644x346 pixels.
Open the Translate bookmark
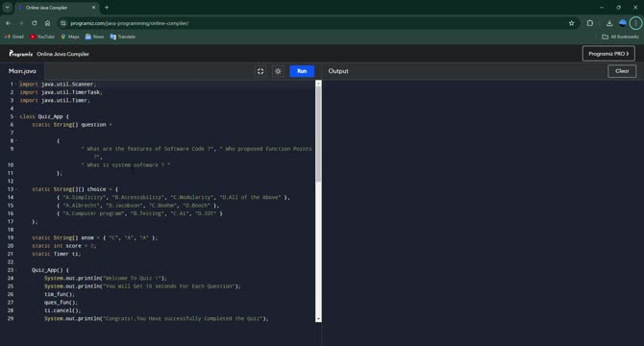pos(122,37)
